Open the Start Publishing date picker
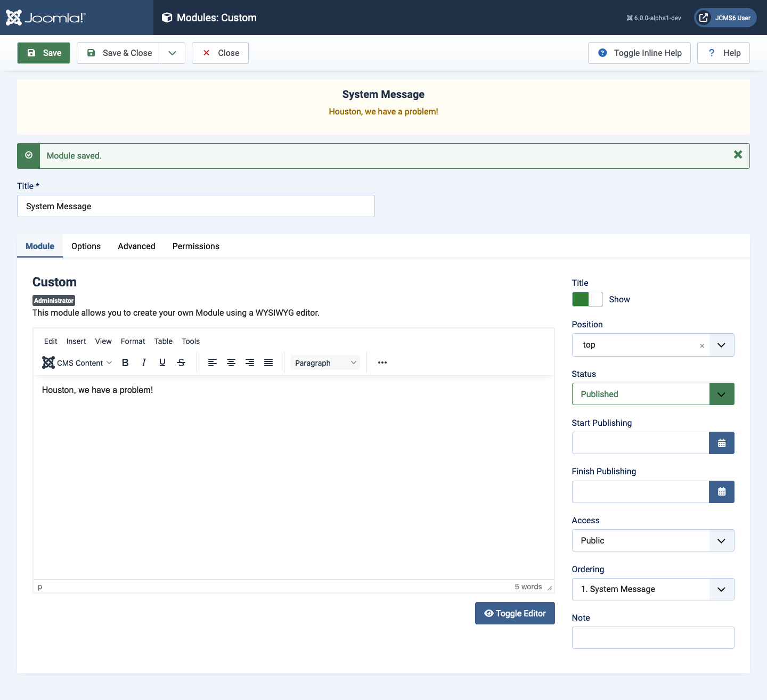The width and height of the screenshot is (767, 700). [722, 442]
